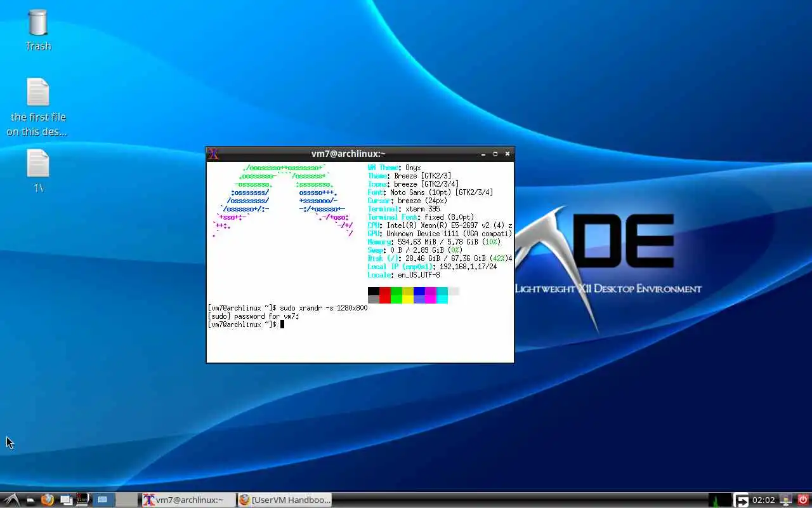Image resolution: width=812 pixels, height=508 pixels.
Task: Select the desktop file named 1\
Action: coord(38,171)
